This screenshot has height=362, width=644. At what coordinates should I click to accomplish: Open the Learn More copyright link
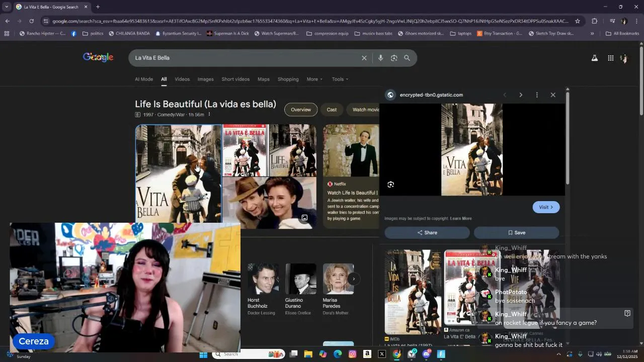(461, 219)
